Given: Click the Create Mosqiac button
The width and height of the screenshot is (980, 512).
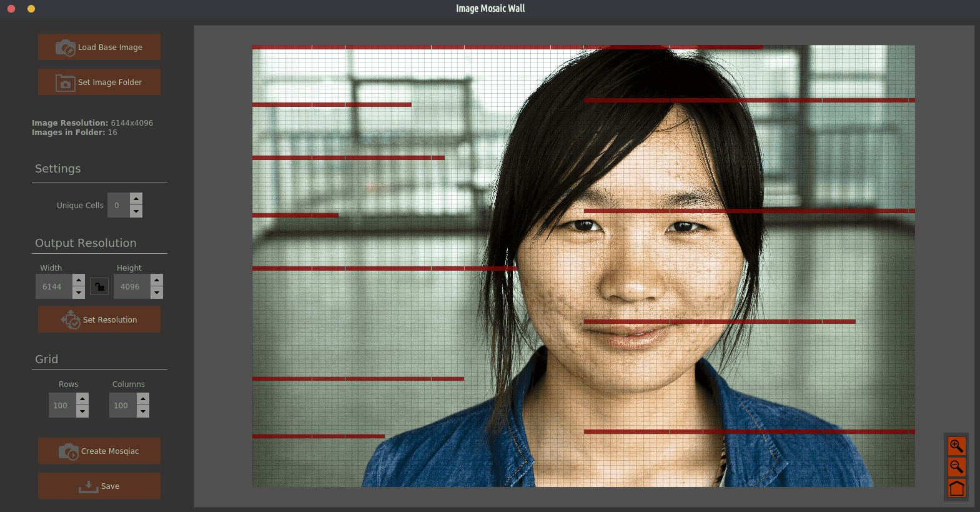Looking at the screenshot, I should tap(99, 451).
